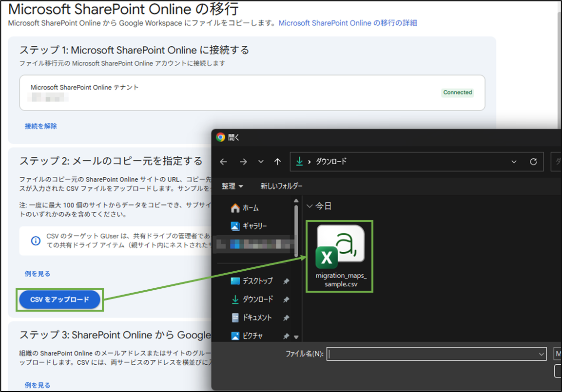Expand the address bar history dropdown
This screenshot has height=392, width=562.
514,162
